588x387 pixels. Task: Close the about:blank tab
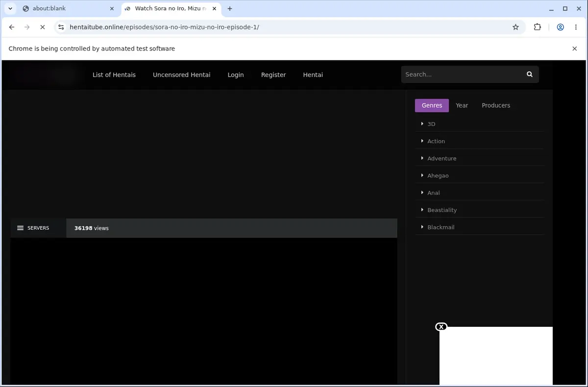tap(112, 8)
